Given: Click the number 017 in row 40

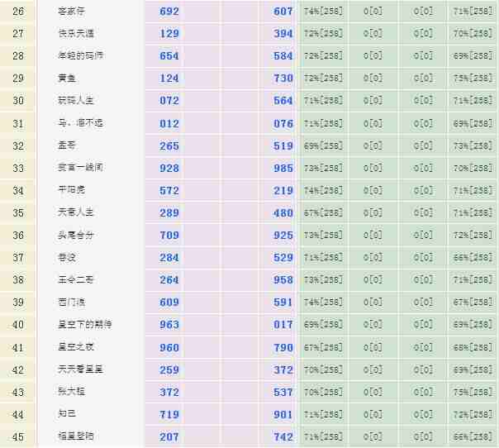Looking at the screenshot, I should [x=283, y=326].
